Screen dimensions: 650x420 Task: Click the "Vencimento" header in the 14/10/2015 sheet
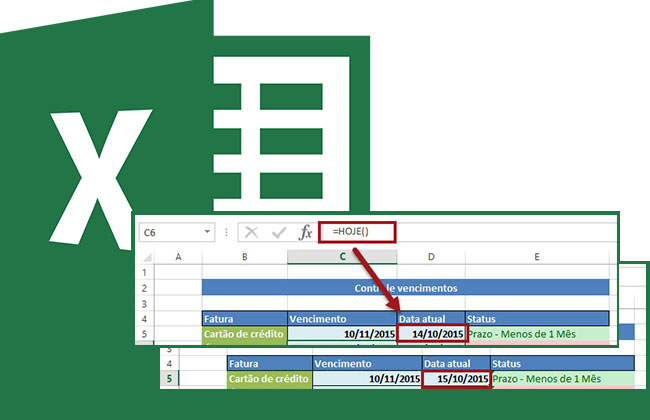342,319
